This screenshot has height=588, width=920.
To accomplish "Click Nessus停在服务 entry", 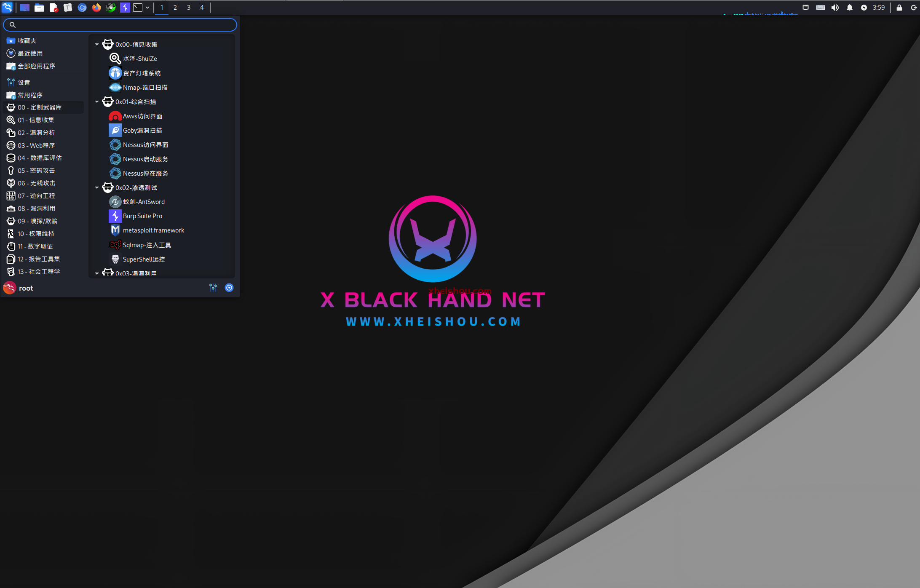I will 162,174.
